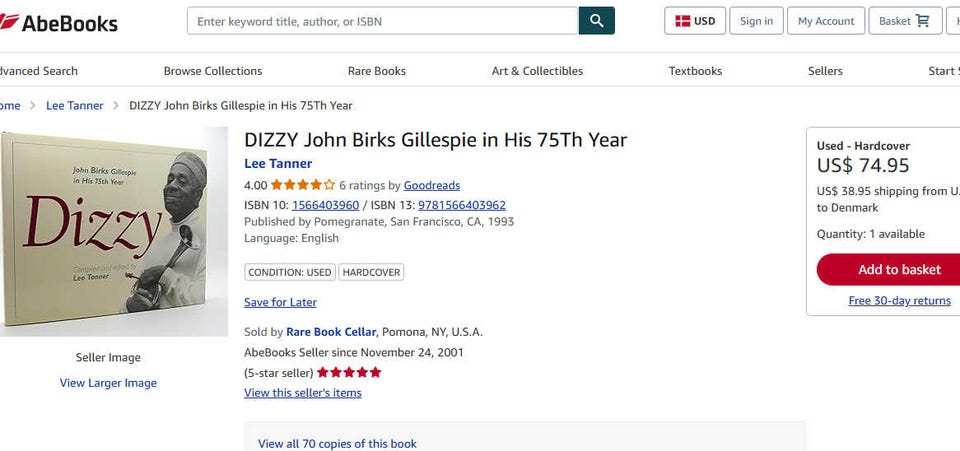Click the Goodreads star rating
This screenshot has height=451, width=960.
[302, 185]
